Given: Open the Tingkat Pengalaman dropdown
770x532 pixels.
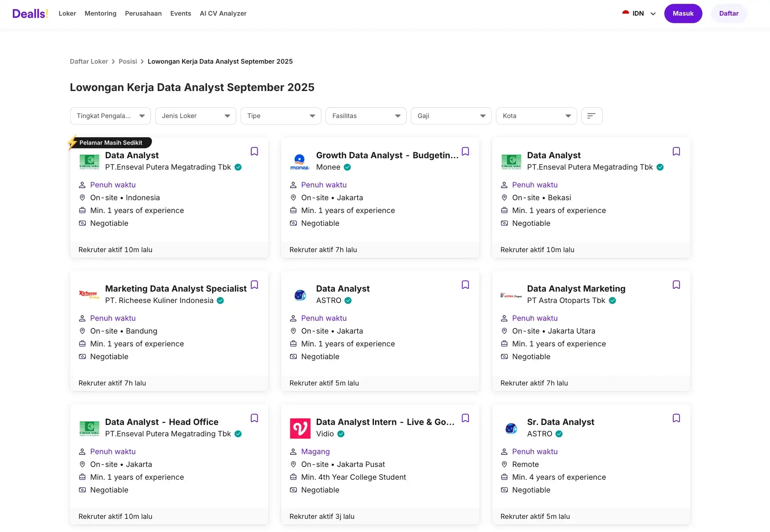Looking at the screenshot, I should click(110, 116).
